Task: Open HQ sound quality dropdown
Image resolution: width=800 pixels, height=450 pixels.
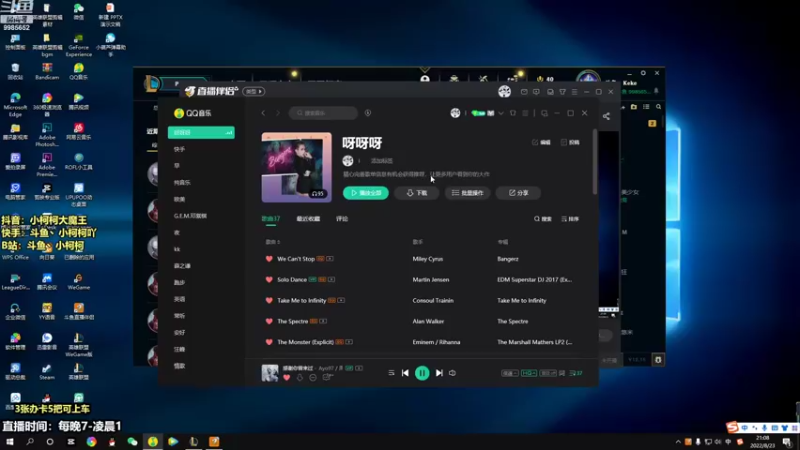Action: 529,373
